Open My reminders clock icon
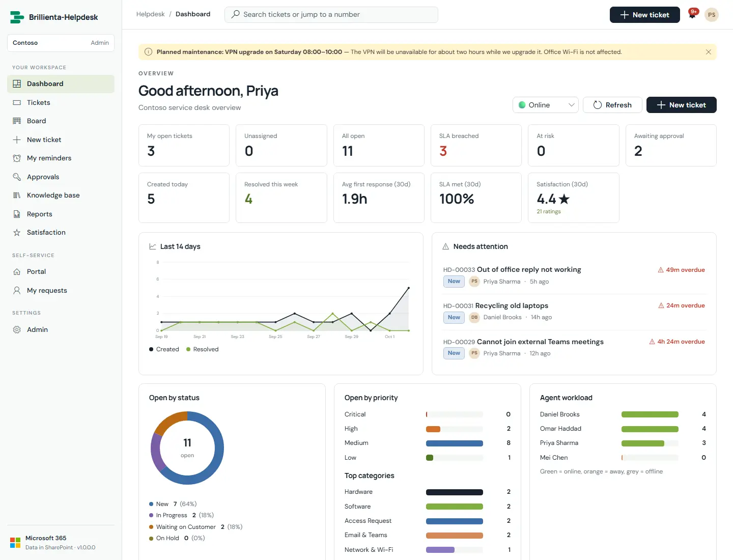This screenshot has width=733, height=560. [x=17, y=158]
